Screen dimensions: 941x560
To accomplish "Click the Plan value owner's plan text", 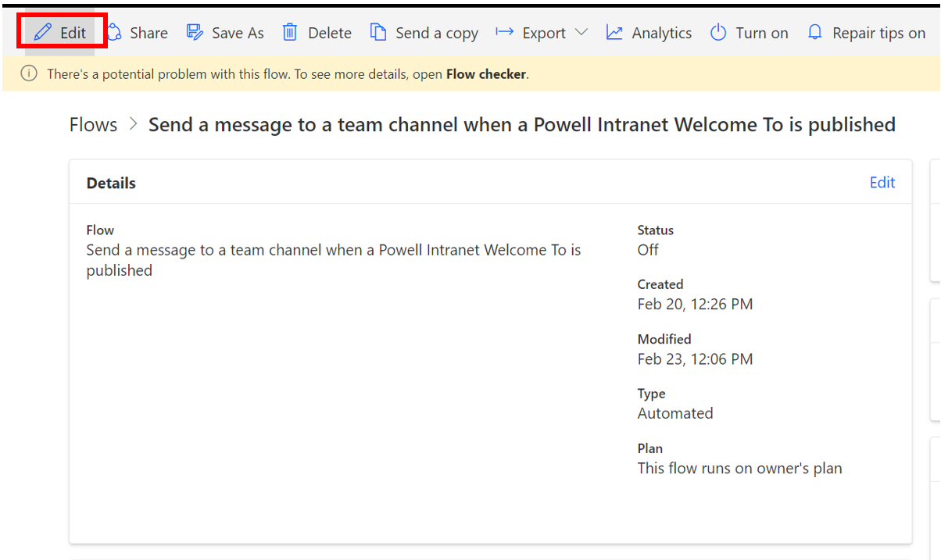I will [x=740, y=469].
